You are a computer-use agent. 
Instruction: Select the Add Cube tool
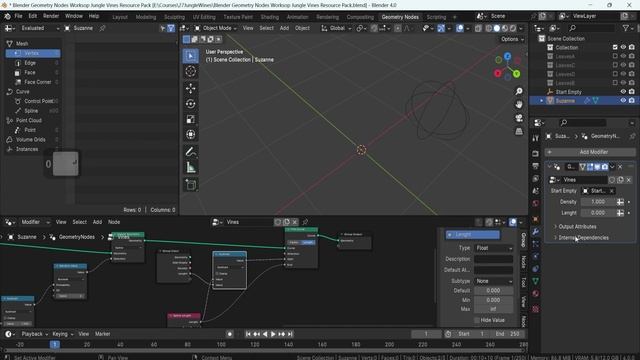(x=190, y=185)
